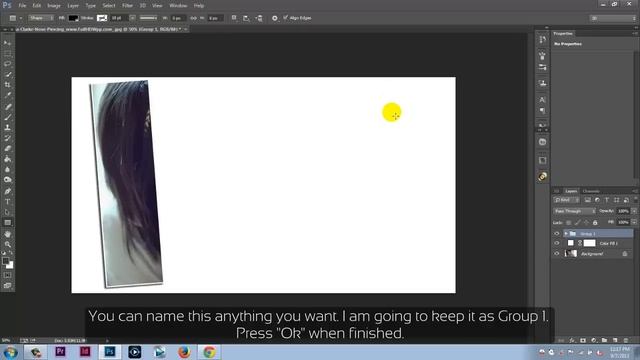Select the Zoom tool
Viewport: 640px width, 360px height.
pos(7,244)
